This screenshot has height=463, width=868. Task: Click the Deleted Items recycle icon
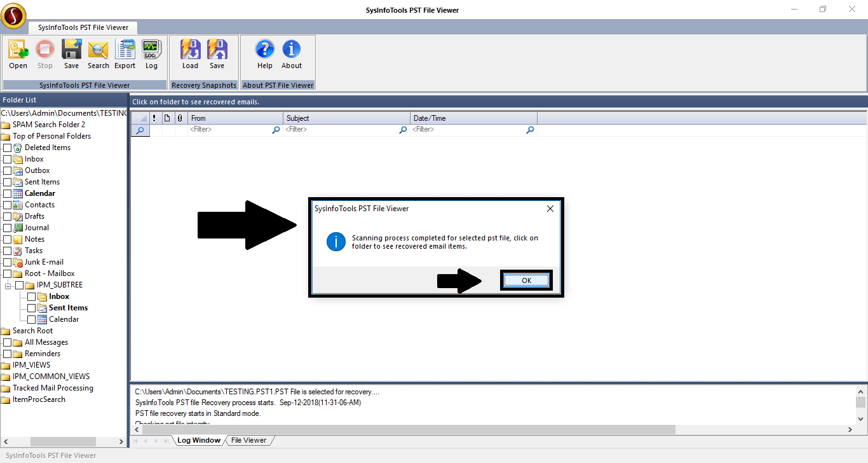[x=18, y=148]
